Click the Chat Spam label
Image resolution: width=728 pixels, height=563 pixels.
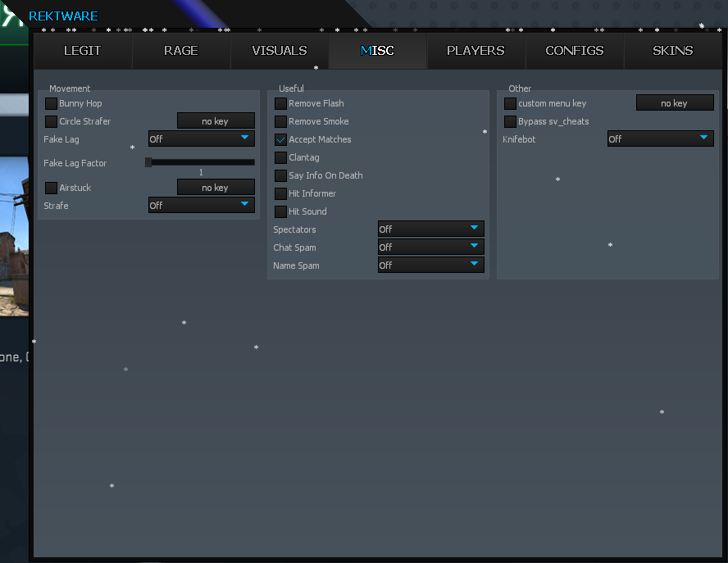(294, 247)
